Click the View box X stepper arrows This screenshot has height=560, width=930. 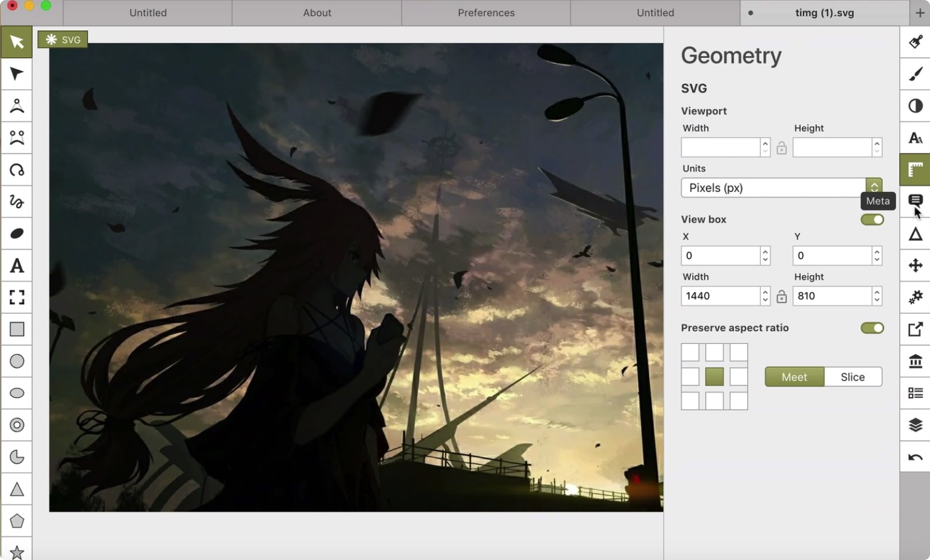(x=765, y=256)
